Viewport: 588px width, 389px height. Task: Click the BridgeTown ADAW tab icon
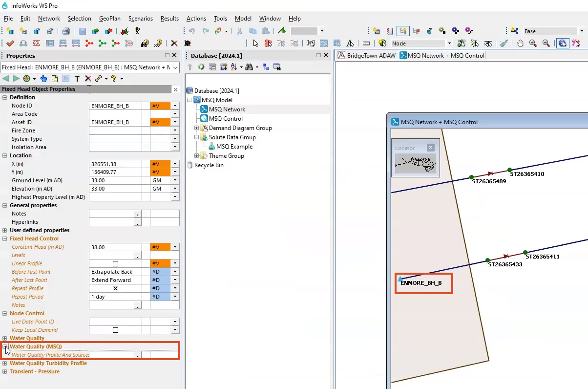(341, 55)
